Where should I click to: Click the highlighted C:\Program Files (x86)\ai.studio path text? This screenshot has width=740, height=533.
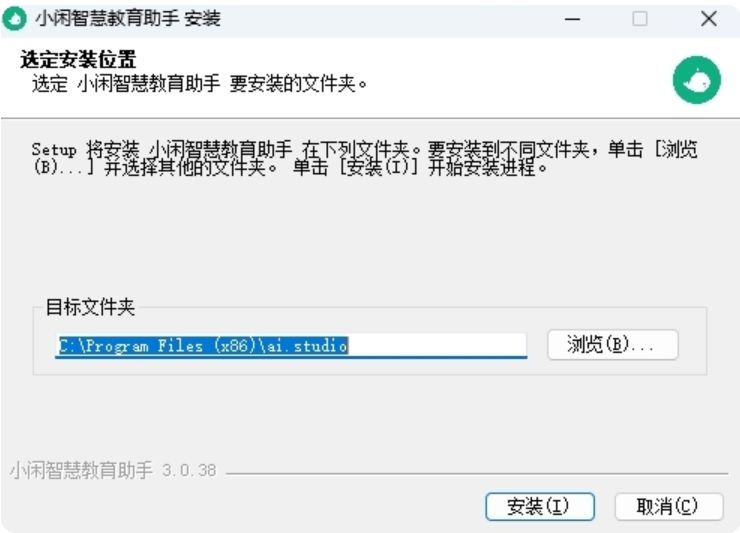tap(203, 346)
